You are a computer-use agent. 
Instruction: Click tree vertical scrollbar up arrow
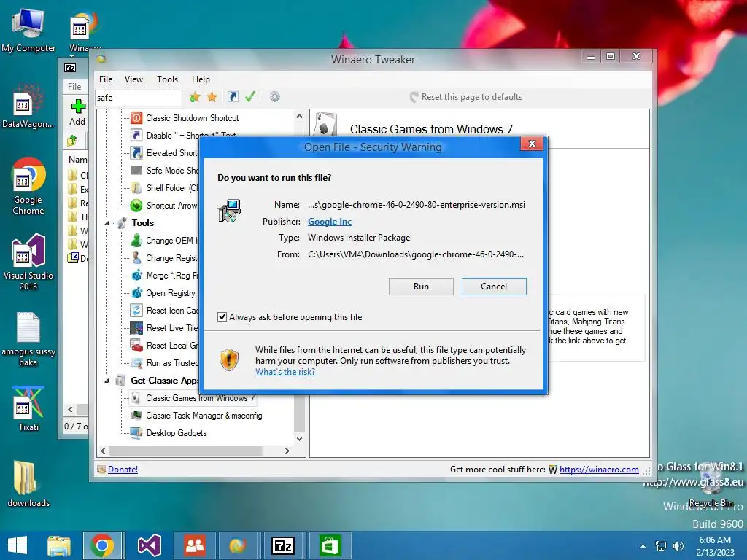(299, 116)
